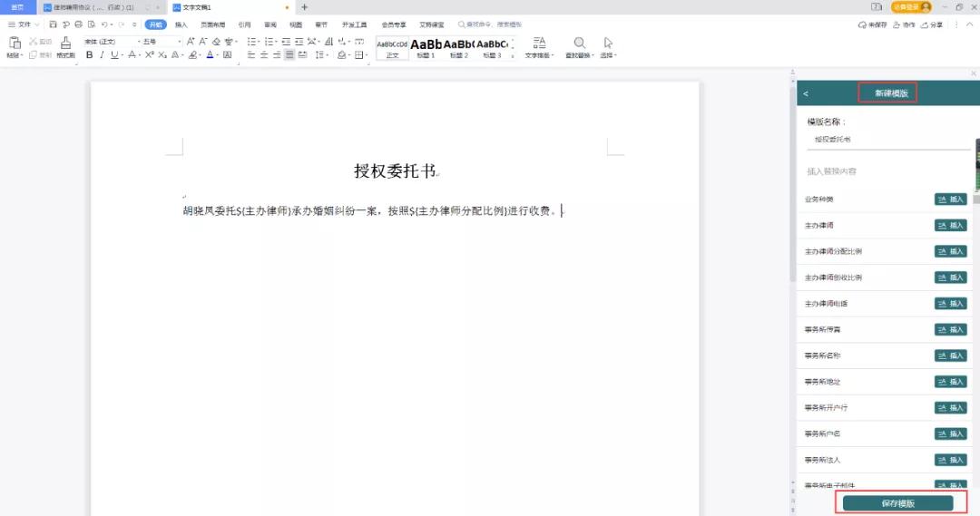Click the orange login account button
This screenshot has height=516, width=980.
coord(911,7)
